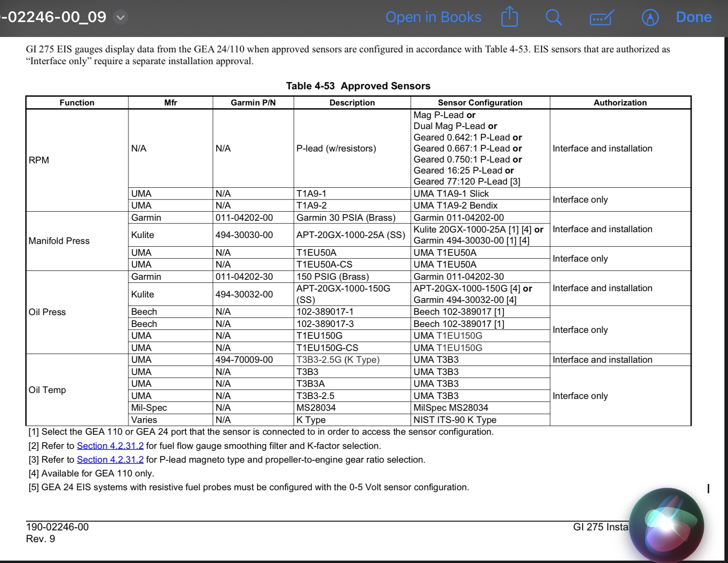Select the Oil Temp function cell
Screen dimensions: 728x563
pyautogui.click(x=47, y=390)
